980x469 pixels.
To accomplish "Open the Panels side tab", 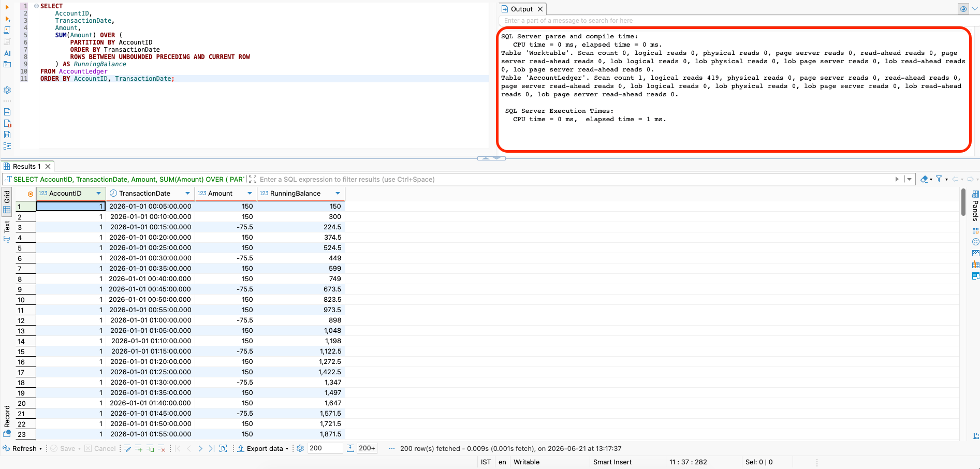I will 975,211.
